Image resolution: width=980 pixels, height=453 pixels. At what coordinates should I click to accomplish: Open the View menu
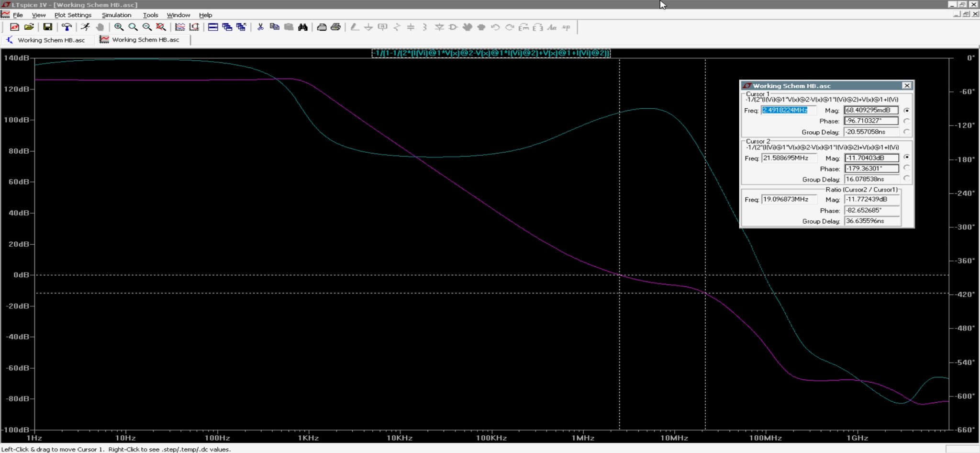39,15
